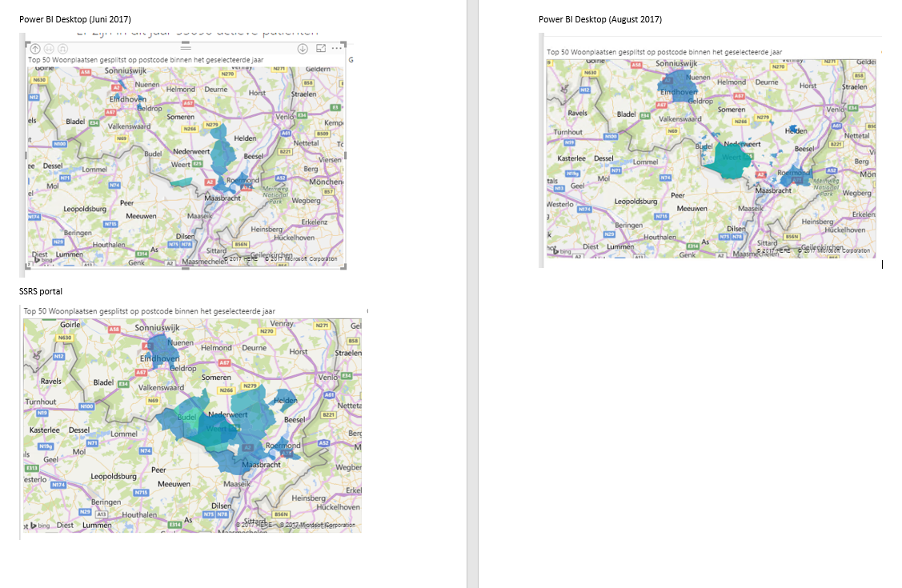
Task: Click 'Power BI Desktop (August 2017)' heading
Action: [600, 19]
